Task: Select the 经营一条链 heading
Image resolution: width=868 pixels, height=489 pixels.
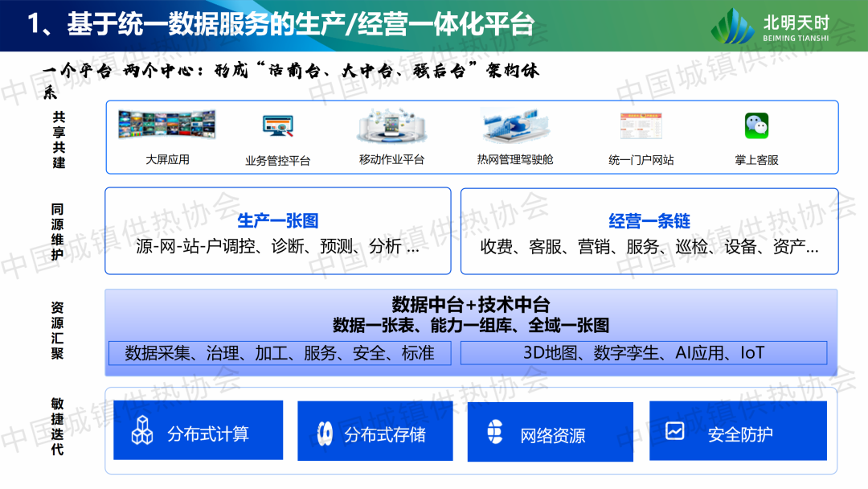Action: (649, 221)
